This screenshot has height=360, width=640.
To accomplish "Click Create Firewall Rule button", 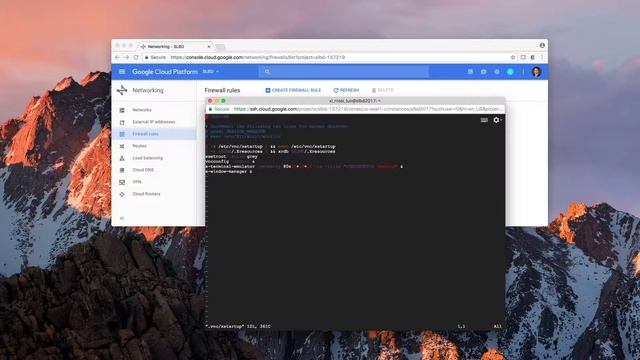I will [293, 90].
